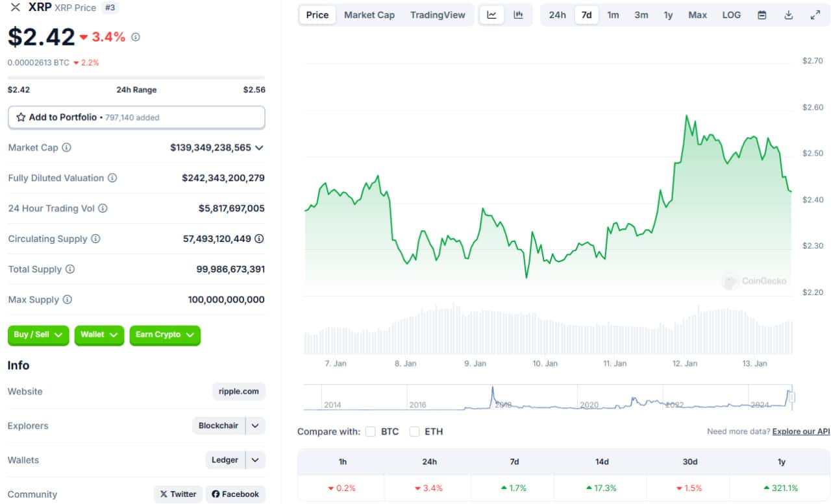Show Total Supply info icon
Viewport: 831px width, 504px height.
click(70, 269)
